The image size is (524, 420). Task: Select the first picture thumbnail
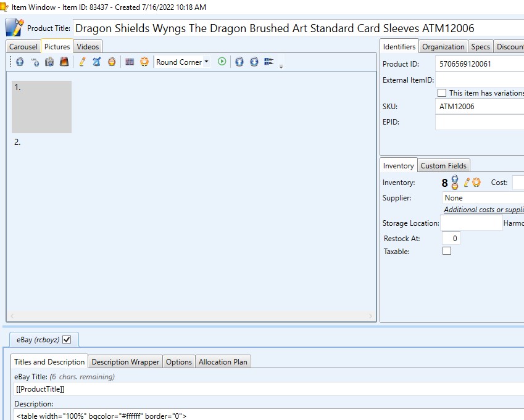point(42,107)
